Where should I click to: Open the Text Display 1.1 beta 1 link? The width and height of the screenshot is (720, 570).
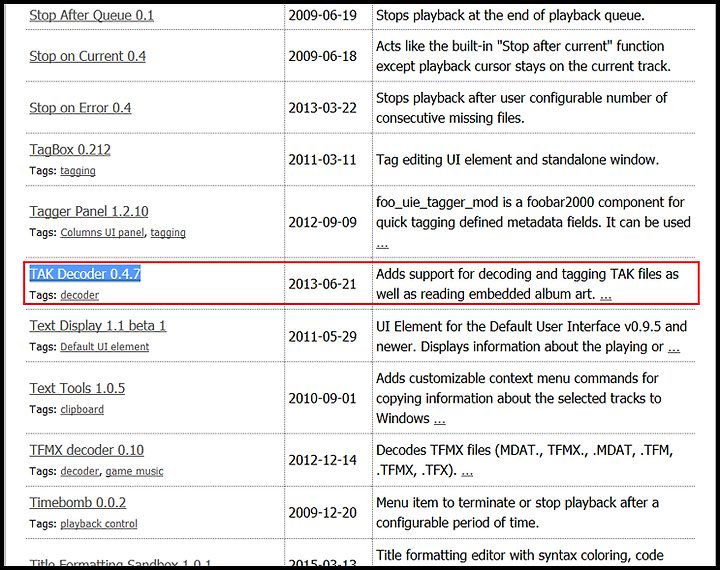coord(98,326)
